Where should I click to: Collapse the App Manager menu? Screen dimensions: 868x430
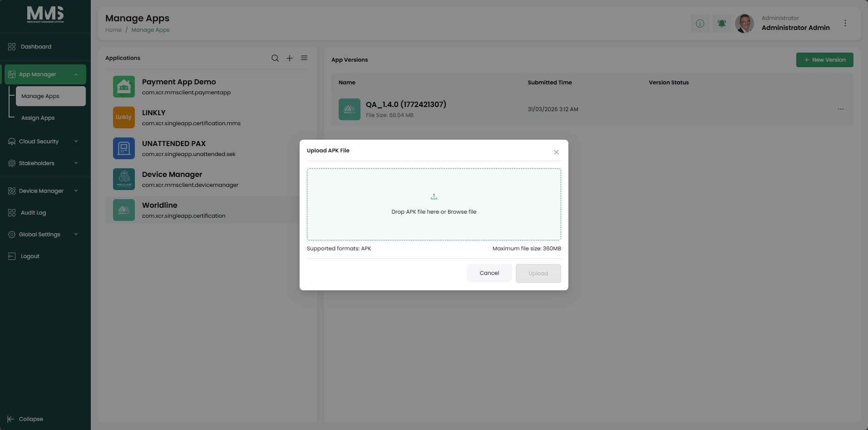(x=76, y=74)
